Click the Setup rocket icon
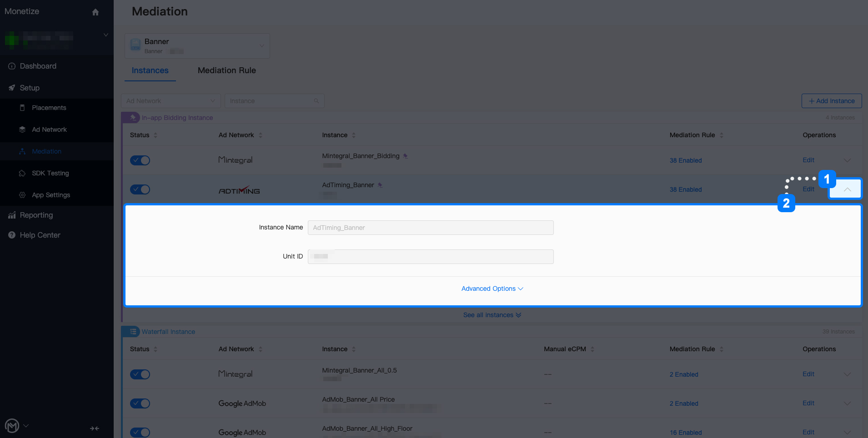Screen dimensions: 868x438 point(12,88)
